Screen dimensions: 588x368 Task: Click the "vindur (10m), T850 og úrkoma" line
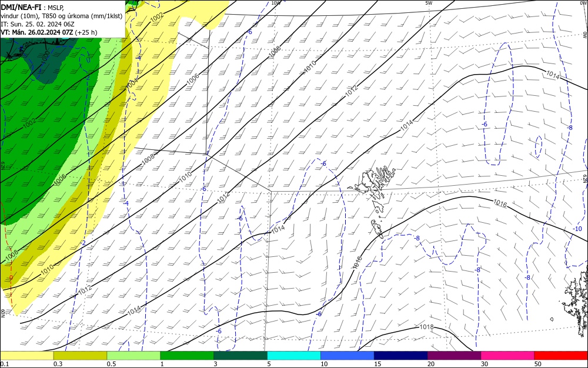tap(45, 16)
